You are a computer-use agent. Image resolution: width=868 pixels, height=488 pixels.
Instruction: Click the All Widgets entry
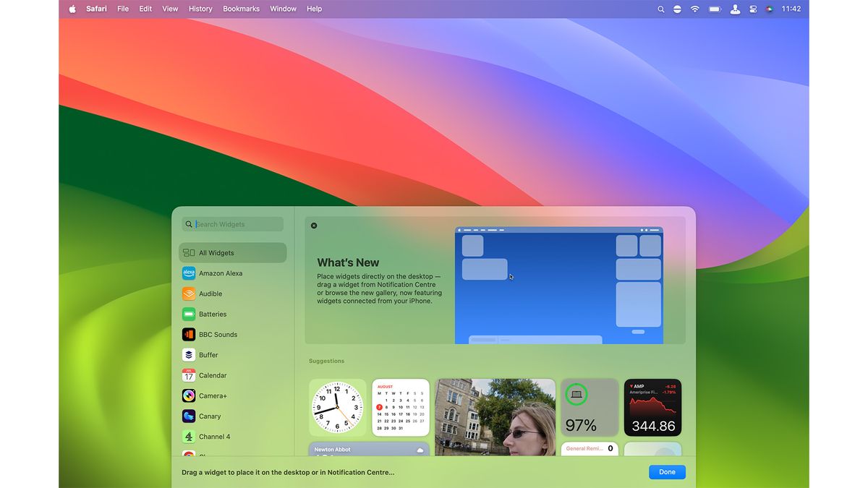click(216, 252)
